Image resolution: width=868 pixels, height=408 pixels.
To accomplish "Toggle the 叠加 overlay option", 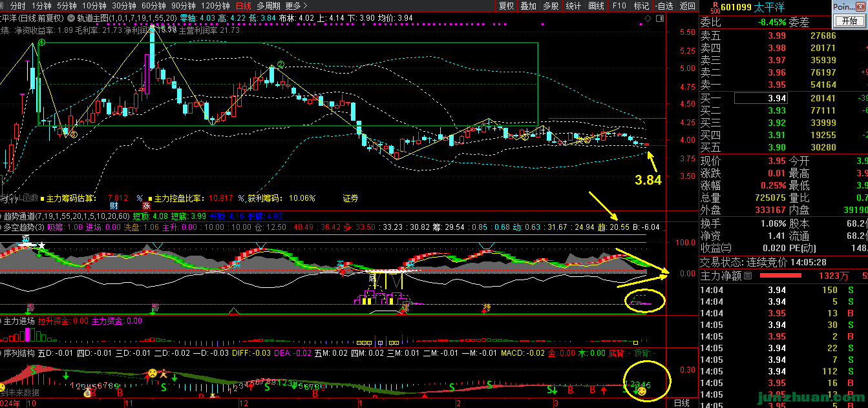I will [x=529, y=6].
